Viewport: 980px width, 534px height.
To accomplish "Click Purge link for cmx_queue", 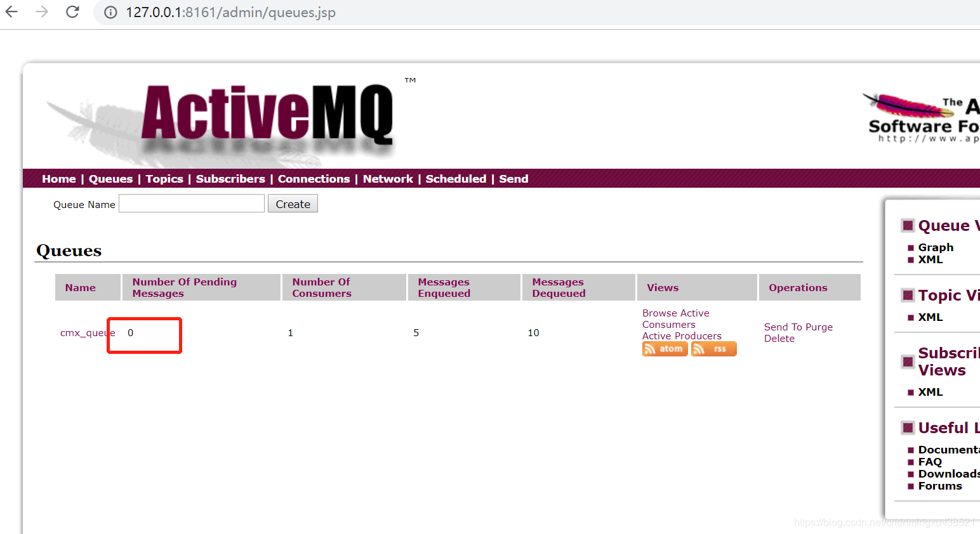I will tap(819, 327).
